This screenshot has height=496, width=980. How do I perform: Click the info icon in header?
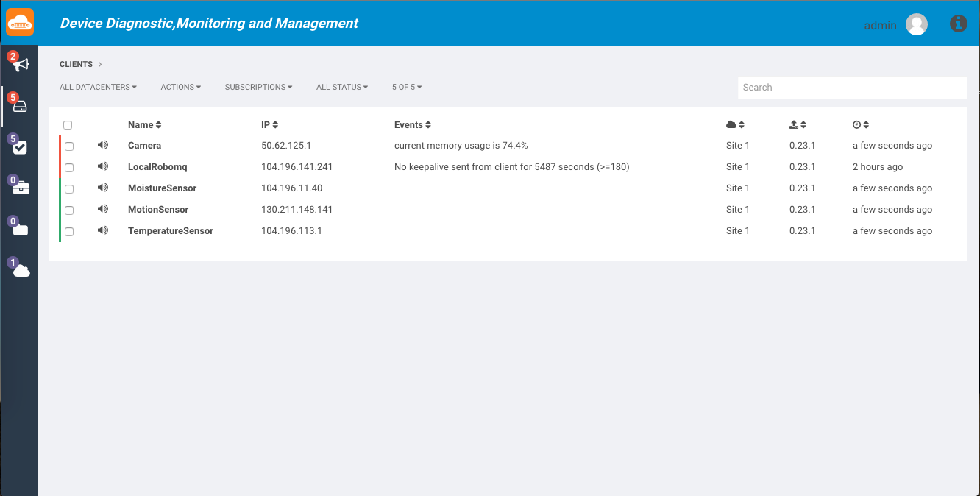pyautogui.click(x=958, y=24)
